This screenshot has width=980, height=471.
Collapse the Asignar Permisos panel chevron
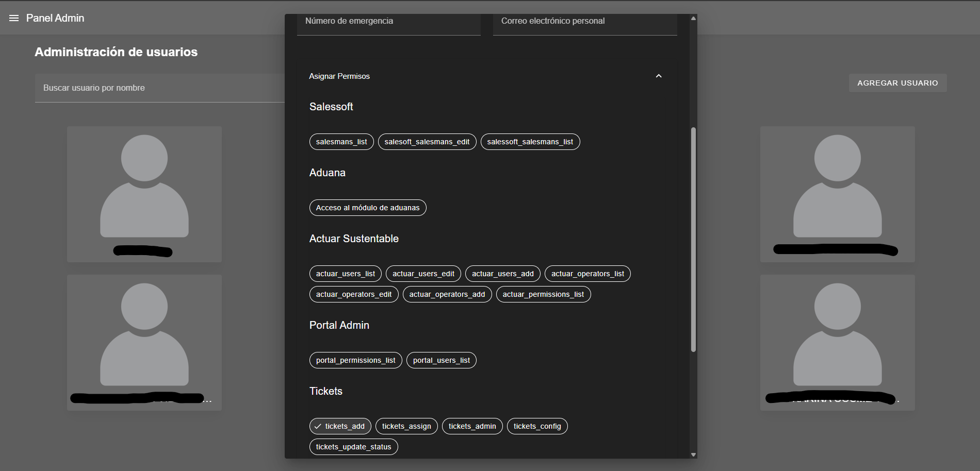[x=658, y=76]
